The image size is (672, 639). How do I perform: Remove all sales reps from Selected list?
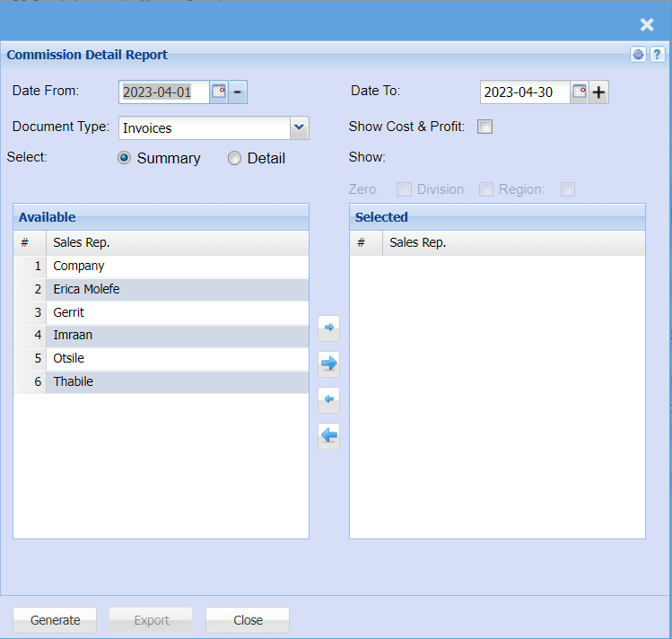tap(328, 435)
